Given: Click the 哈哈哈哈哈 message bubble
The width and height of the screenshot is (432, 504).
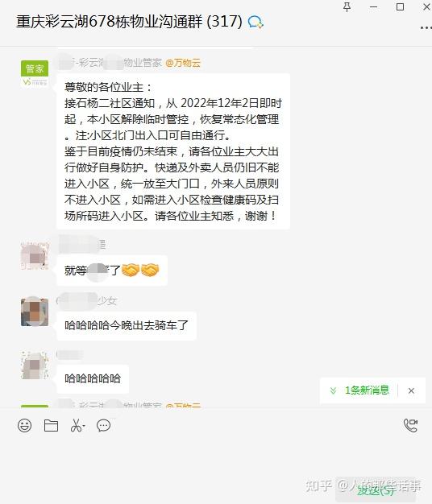Looking at the screenshot, I should [x=93, y=378].
